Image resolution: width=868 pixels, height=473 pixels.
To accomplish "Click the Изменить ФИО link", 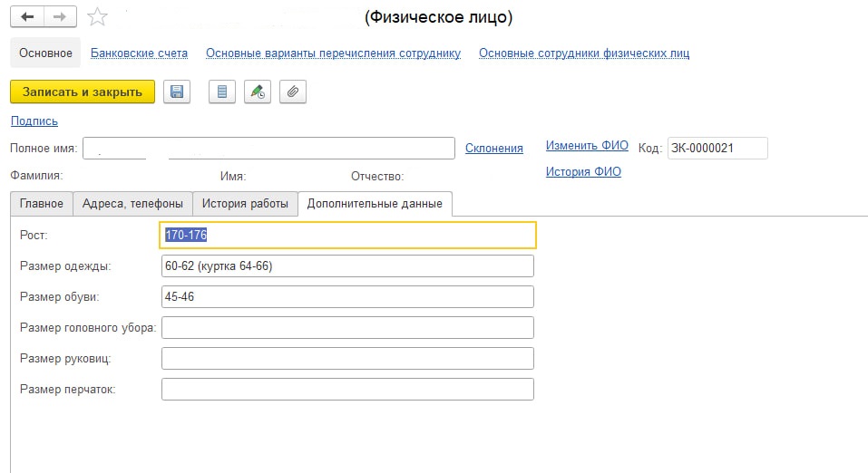I will [587, 146].
